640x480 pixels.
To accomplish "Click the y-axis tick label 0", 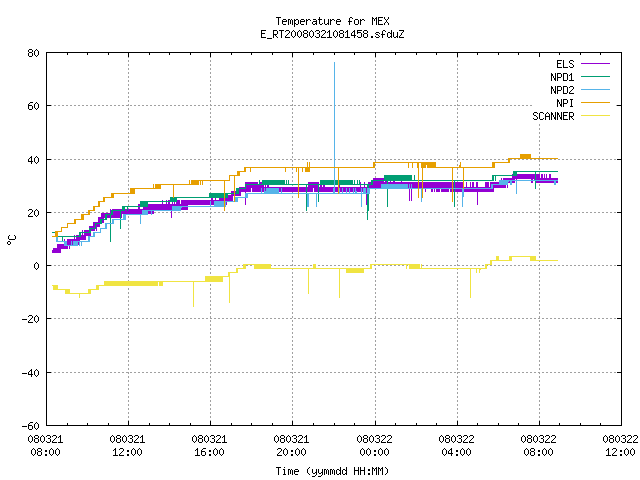I will point(37,266).
